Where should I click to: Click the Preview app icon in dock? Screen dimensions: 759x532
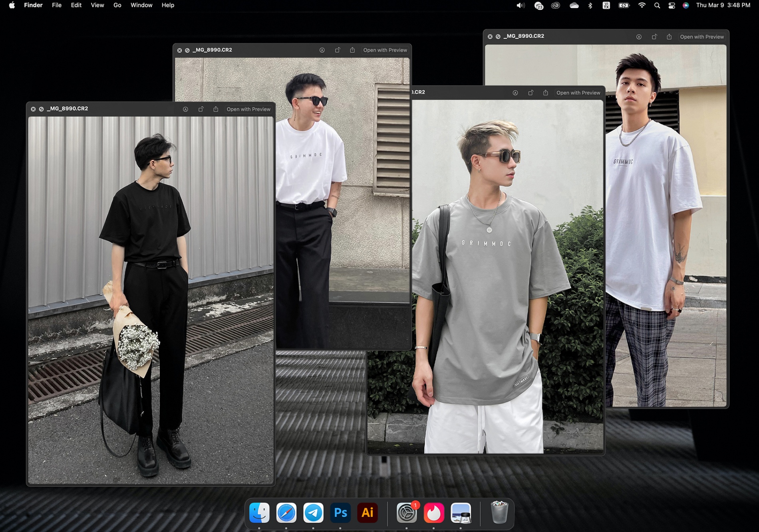coord(461,513)
